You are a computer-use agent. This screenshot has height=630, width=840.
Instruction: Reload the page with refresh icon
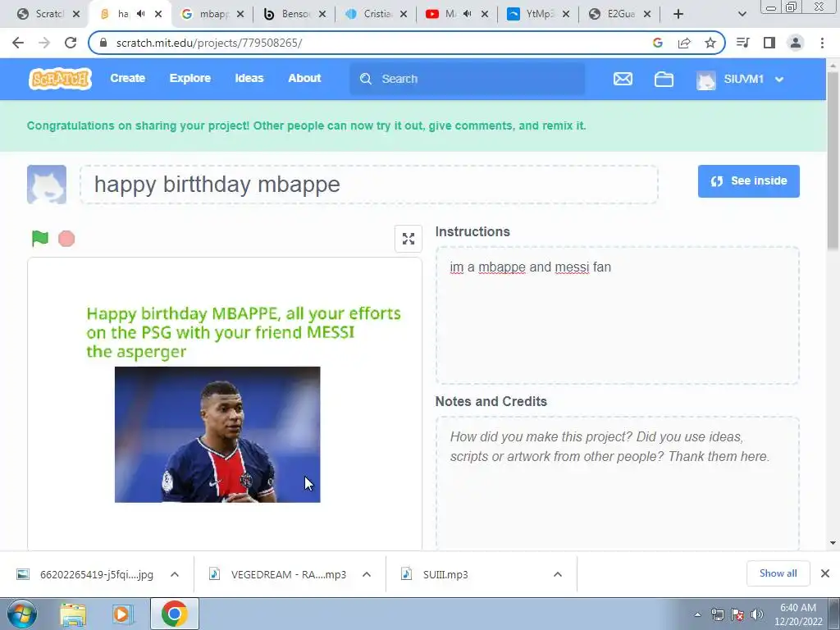(71, 43)
